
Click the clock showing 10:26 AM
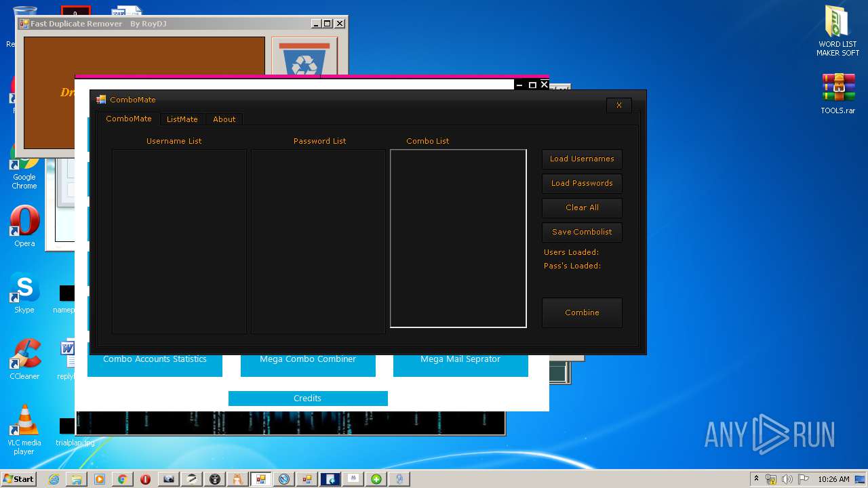[833, 479]
